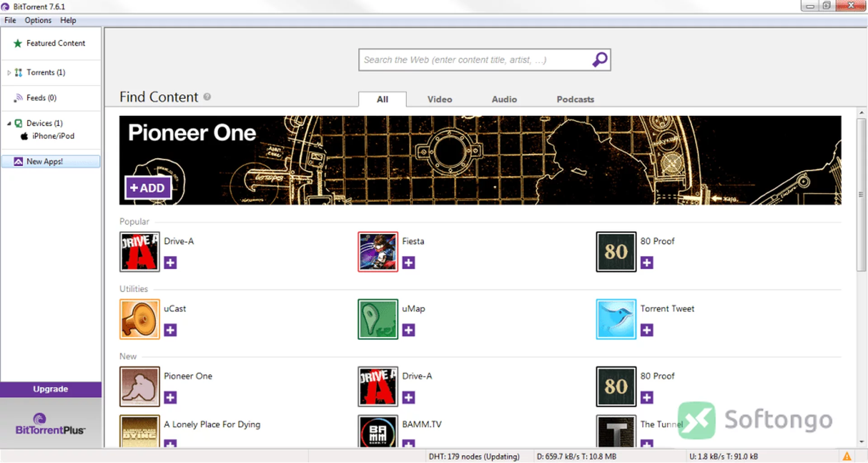
Task: Switch to the All tab
Action: coord(382,99)
